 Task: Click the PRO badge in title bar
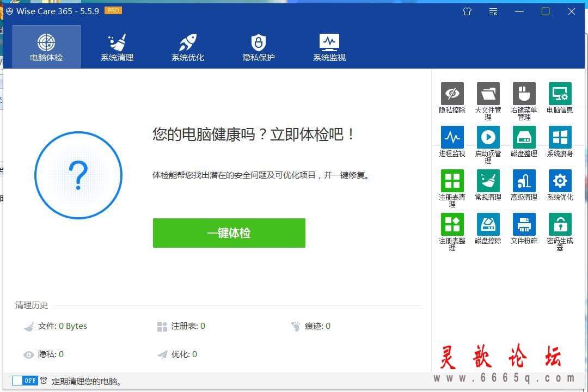pyautogui.click(x=113, y=10)
